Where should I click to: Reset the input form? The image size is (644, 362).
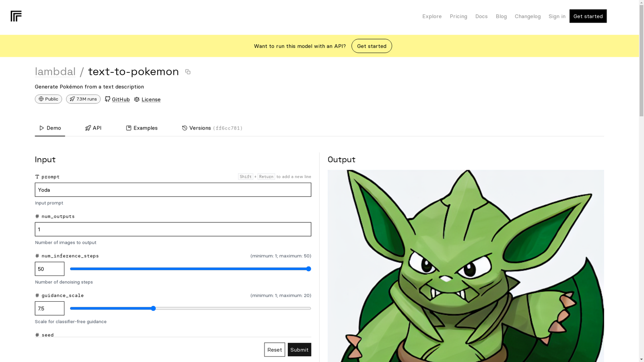click(x=275, y=350)
